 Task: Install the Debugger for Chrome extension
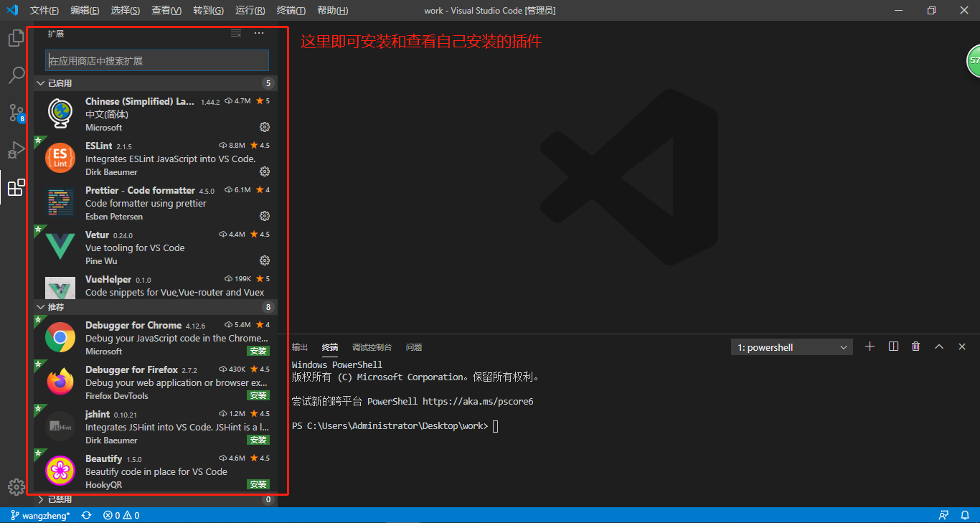pos(258,351)
